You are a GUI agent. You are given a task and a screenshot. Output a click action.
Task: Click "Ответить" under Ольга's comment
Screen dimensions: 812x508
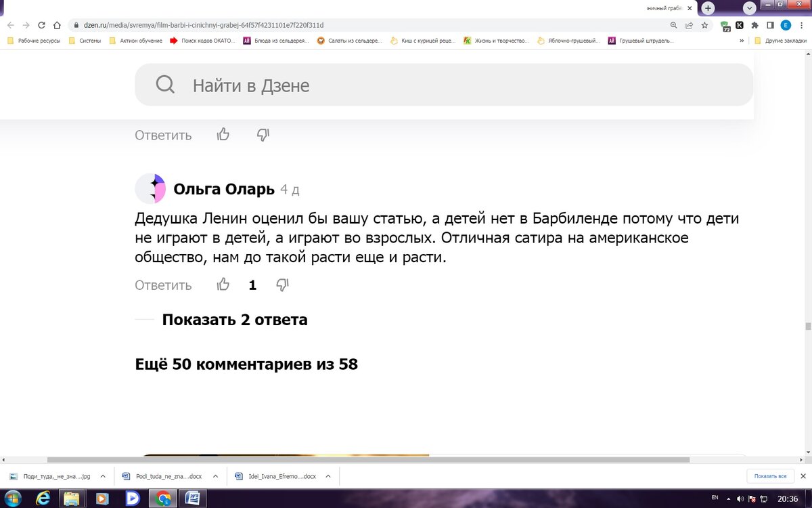(x=162, y=285)
